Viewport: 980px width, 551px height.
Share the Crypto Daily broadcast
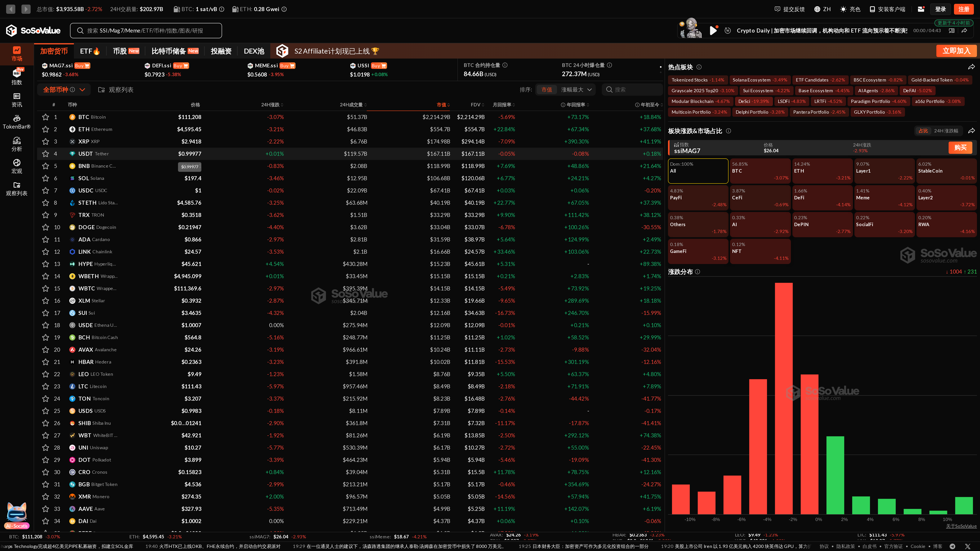[x=964, y=30]
